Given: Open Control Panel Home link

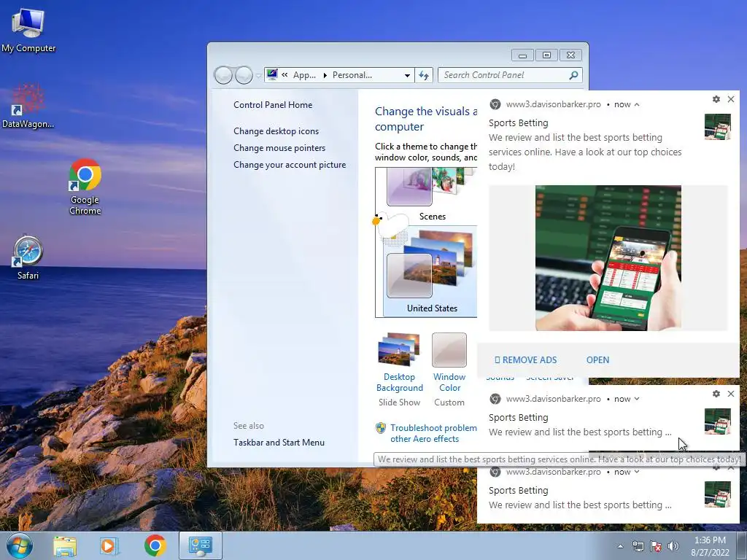Looking at the screenshot, I should 273,105.
